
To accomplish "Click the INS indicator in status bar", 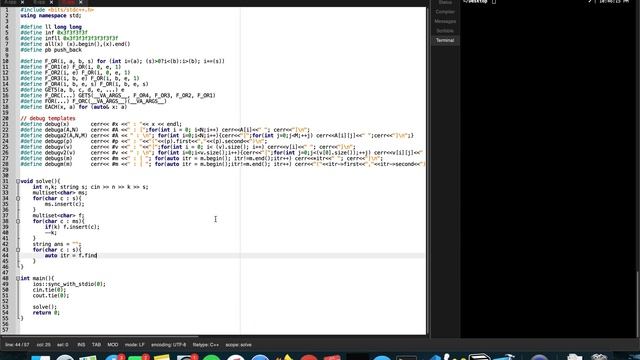I will pyautogui.click(x=81, y=345).
